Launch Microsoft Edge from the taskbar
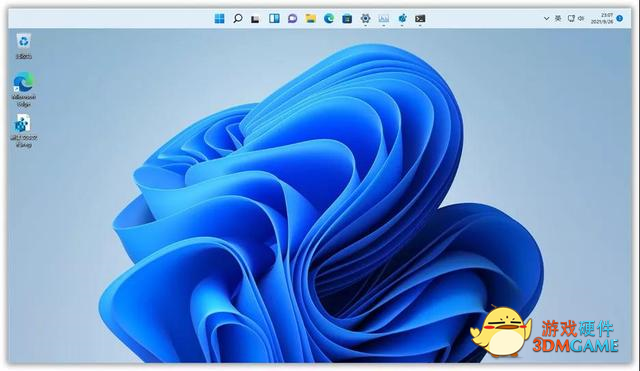The height and width of the screenshot is (371, 640). point(329,18)
